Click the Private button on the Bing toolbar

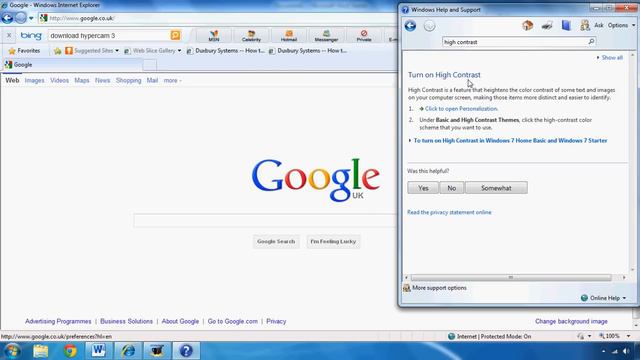coord(364,36)
